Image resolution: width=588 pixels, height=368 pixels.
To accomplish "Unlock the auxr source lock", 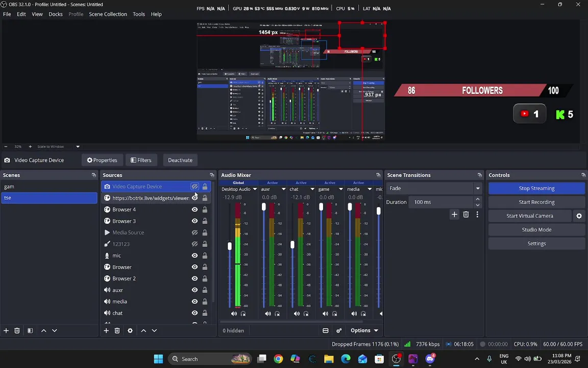I will [205, 290].
